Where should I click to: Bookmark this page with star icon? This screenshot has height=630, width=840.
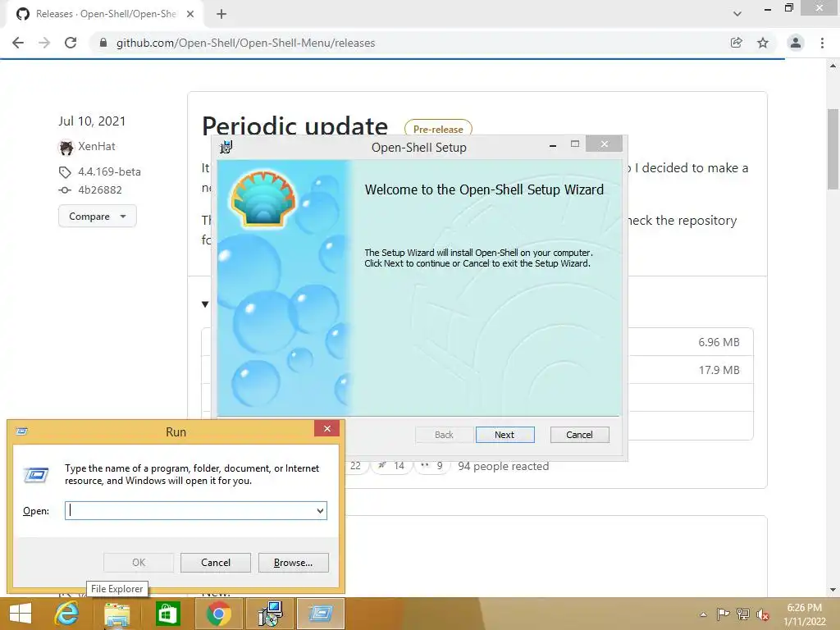coord(763,43)
